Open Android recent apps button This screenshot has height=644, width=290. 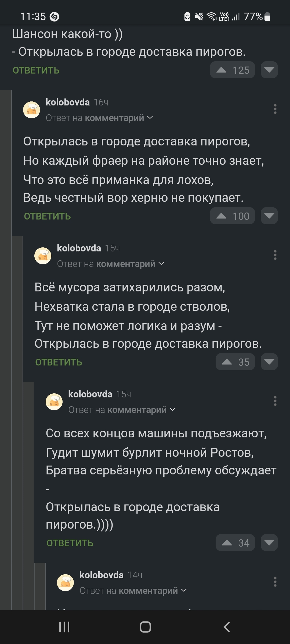point(64,627)
